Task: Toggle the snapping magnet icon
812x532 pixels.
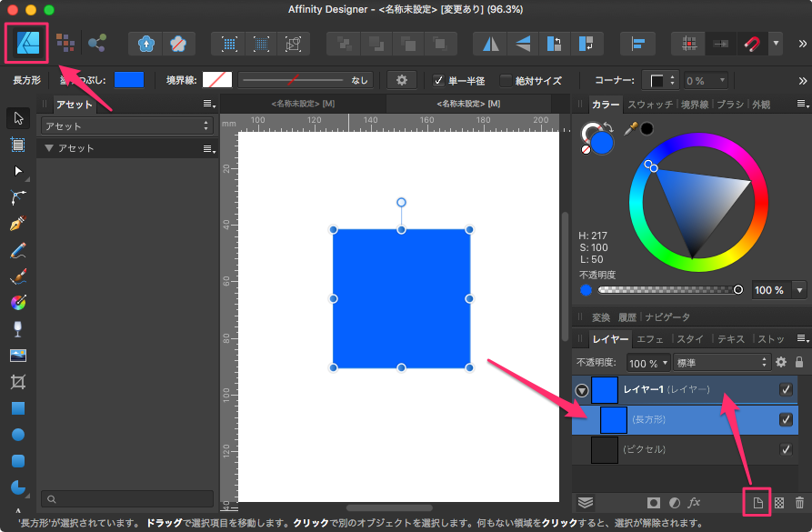Action: [751, 43]
